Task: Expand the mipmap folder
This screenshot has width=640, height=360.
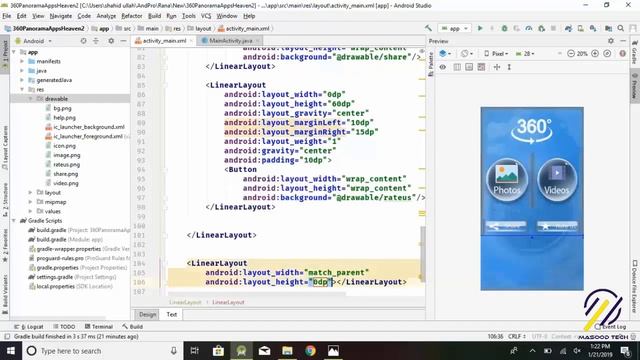Action: pos(31,202)
